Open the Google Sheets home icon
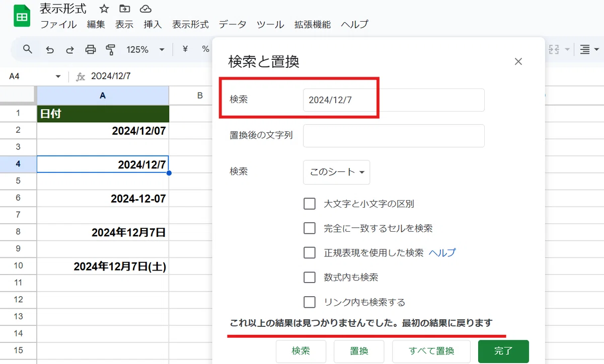This screenshot has height=364, width=604. [22, 16]
